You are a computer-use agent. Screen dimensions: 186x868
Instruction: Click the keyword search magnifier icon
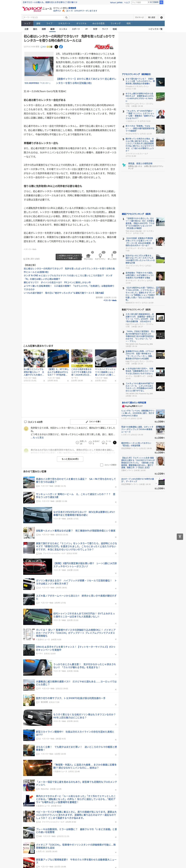coord(66,18)
